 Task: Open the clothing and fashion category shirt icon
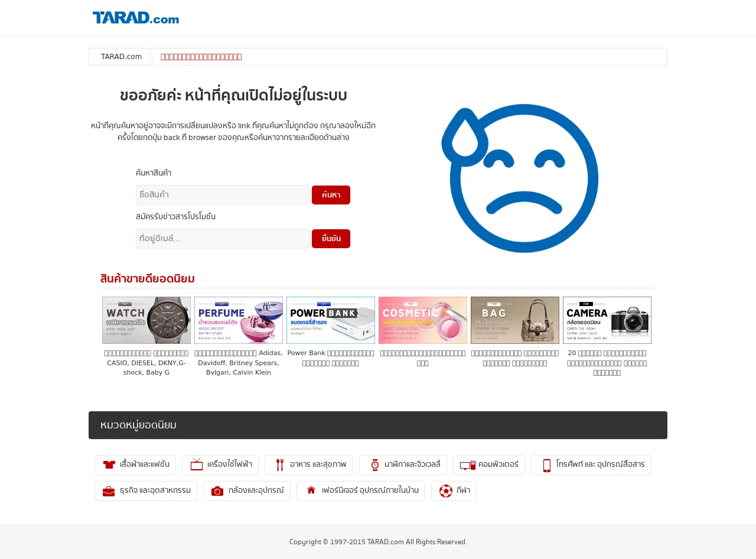[x=109, y=465]
